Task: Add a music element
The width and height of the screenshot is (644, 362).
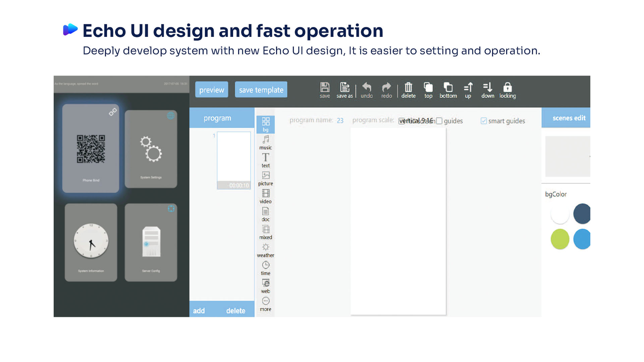Action: 266,143
